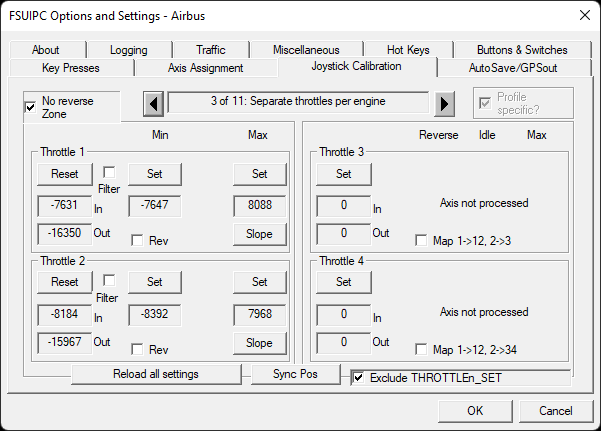Click Throttle 4 In value field
Screen dimensions: 601x431
pyautogui.click(x=343, y=314)
